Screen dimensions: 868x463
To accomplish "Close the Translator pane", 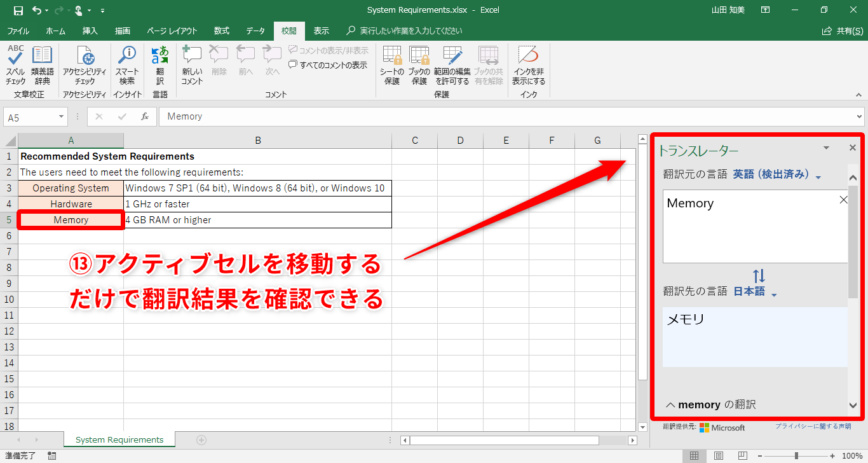I will pos(853,148).
